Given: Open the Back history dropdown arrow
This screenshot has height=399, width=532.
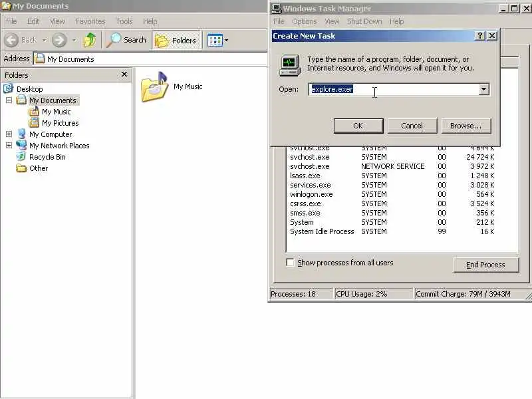Looking at the screenshot, I should click(45, 40).
